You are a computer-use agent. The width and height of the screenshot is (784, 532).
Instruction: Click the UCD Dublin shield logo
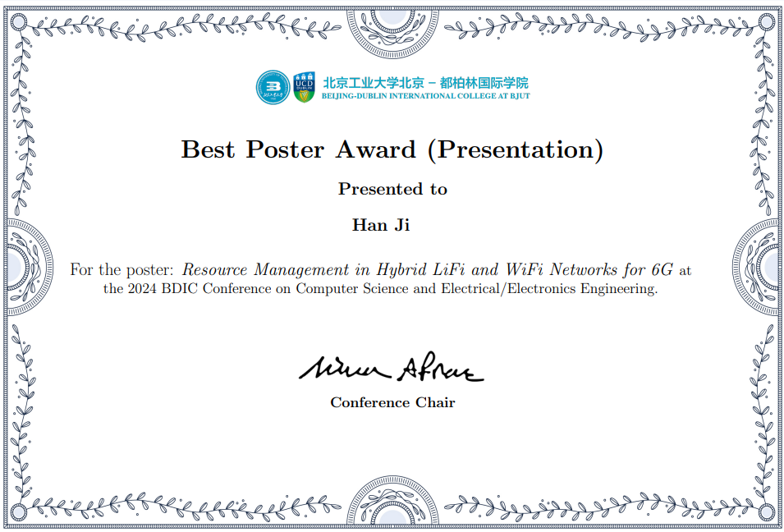pyautogui.click(x=304, y=88)
